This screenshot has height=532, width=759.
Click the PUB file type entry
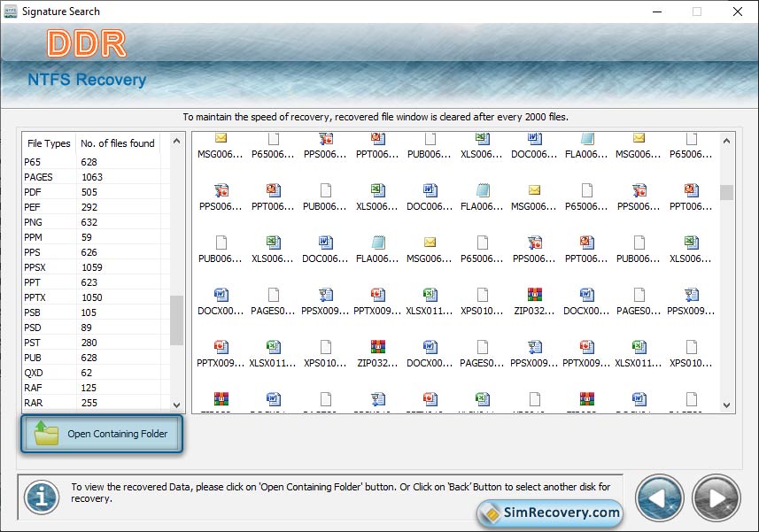point(97,358)
